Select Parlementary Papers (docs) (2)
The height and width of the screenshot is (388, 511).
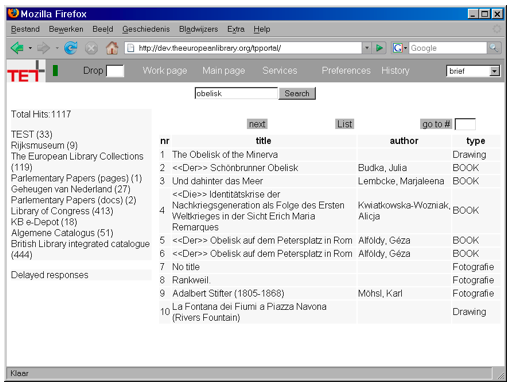click(73, 200)
